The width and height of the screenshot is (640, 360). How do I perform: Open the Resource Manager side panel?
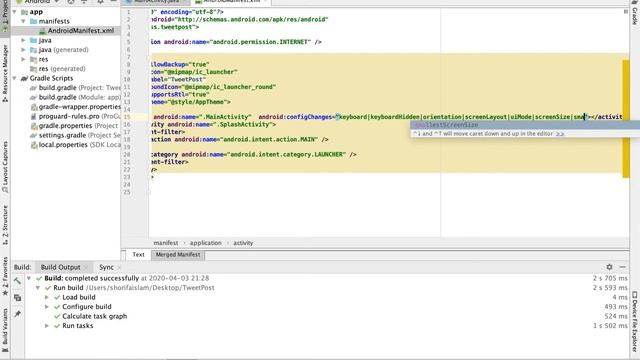click(x=5, y=73)
